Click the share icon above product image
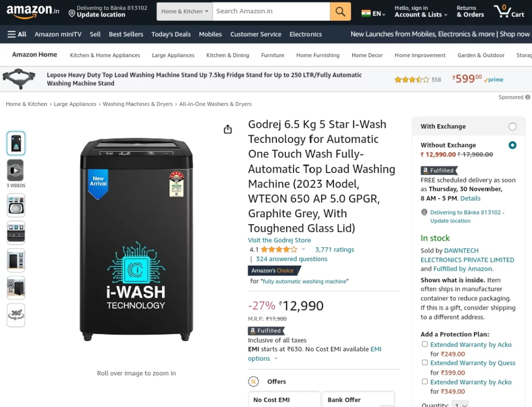The image size is (532, 407). (228, 129)
